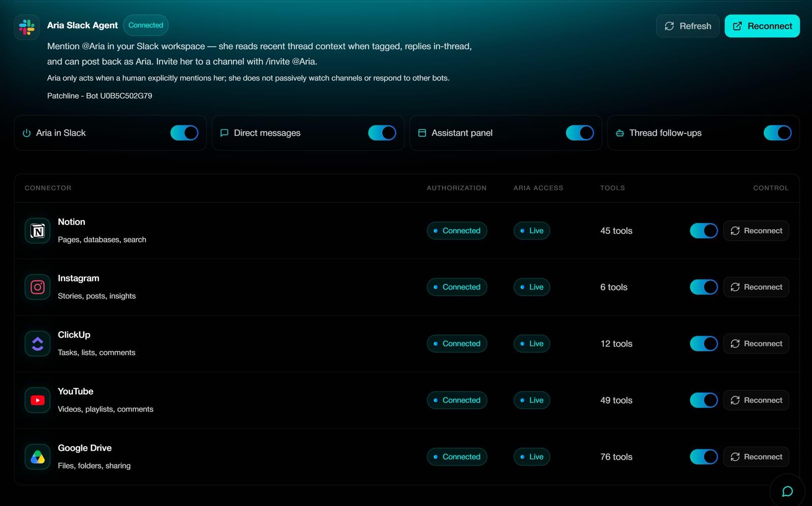The height and width of the screenshot is (506, 812).
Task: Click the Instagram connector icon
Action: pos(38,287)
